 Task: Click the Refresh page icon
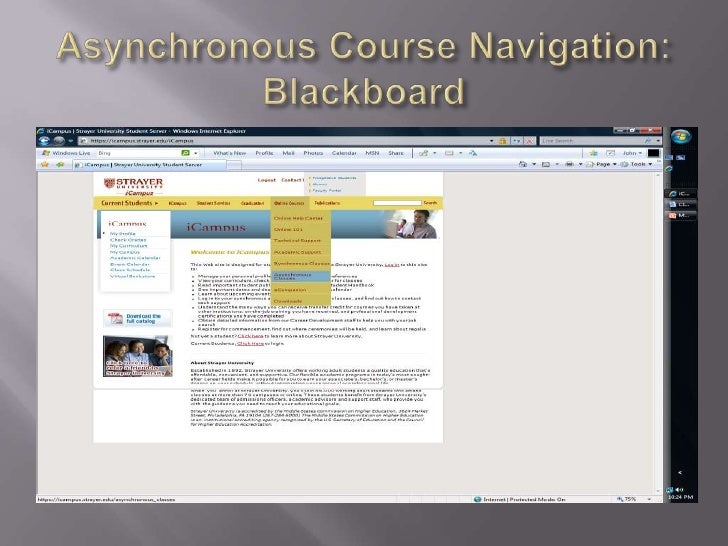click(x=516, y=141)
